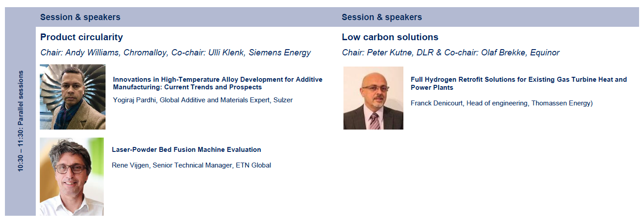This screenshot has height=222, width=644.
Task: Click the right Session & speakers column header
Action: pyautogui.click(x=381, y=17)
